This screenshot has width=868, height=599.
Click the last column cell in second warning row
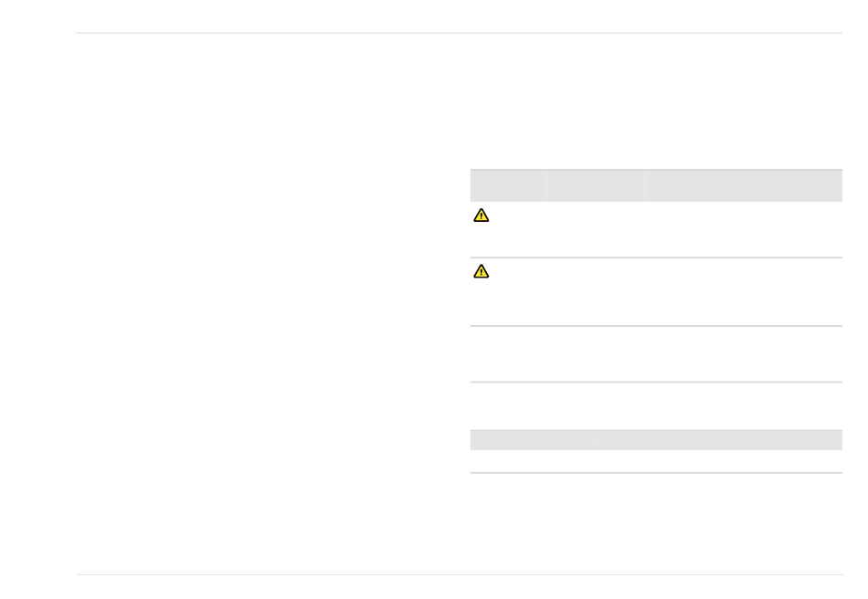[744, 292]
